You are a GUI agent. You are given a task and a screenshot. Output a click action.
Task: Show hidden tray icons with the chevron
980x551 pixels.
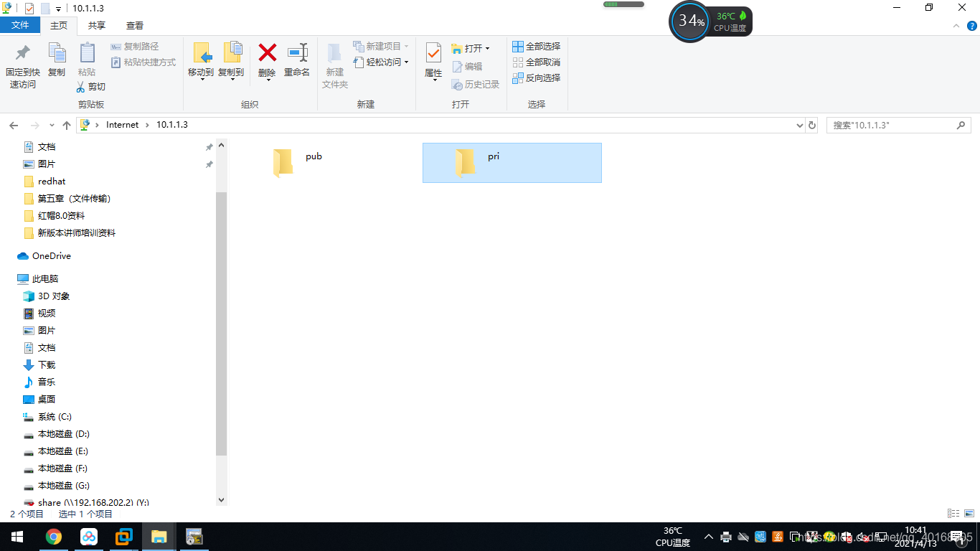[709, 537]
